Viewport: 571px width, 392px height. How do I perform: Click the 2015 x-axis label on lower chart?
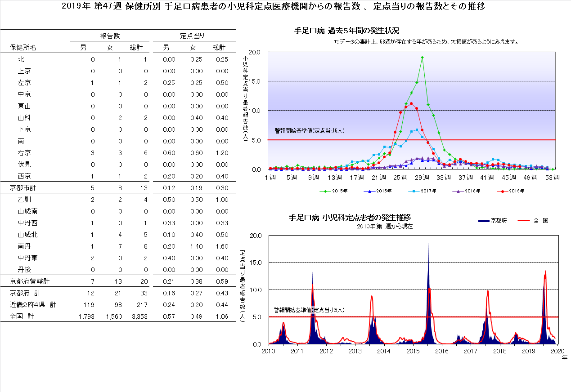pos(412,351)
